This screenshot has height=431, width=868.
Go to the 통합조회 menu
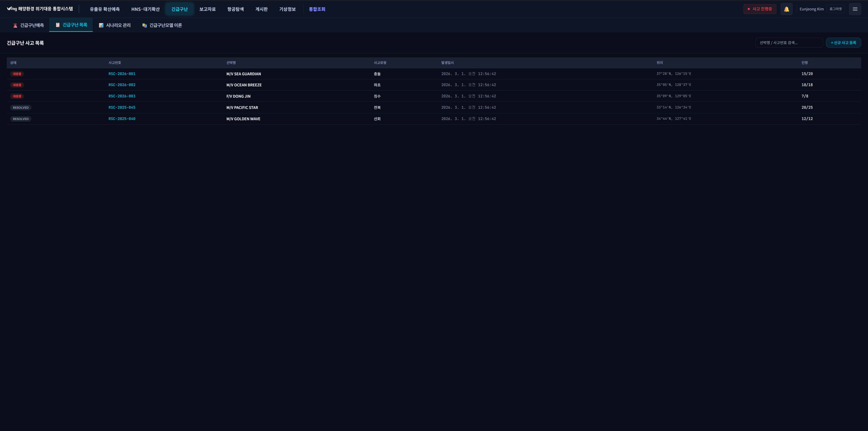pyautogui.click(x=317, y=9)
